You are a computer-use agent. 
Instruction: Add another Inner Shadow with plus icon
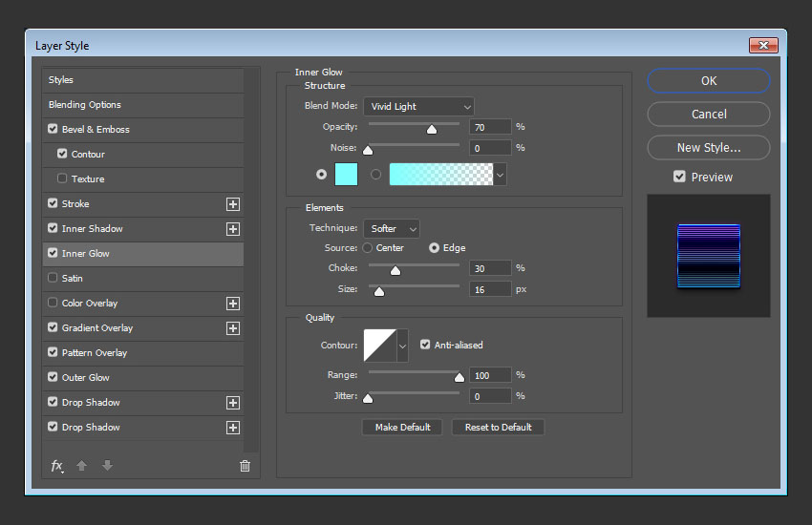[233, 229]
